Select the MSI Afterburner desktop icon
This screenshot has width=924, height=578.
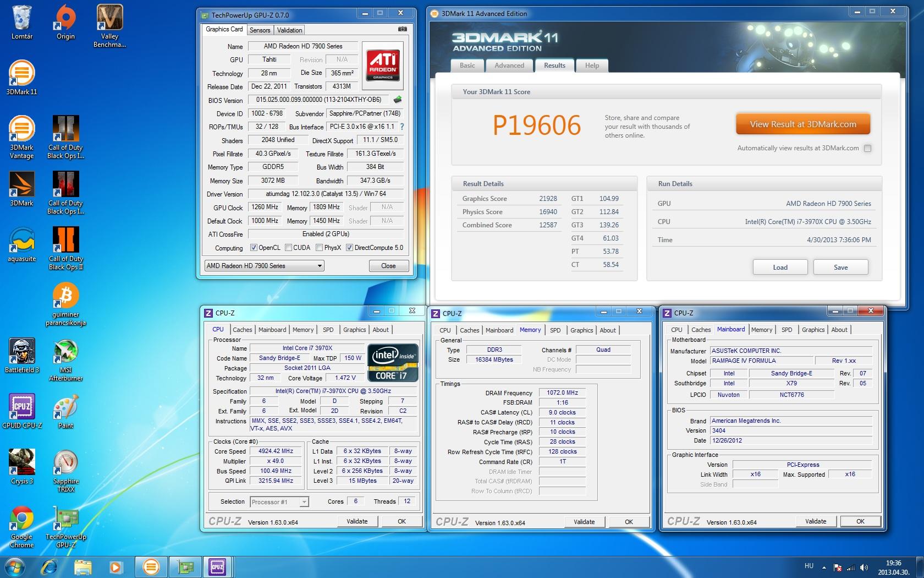[65, 360]
